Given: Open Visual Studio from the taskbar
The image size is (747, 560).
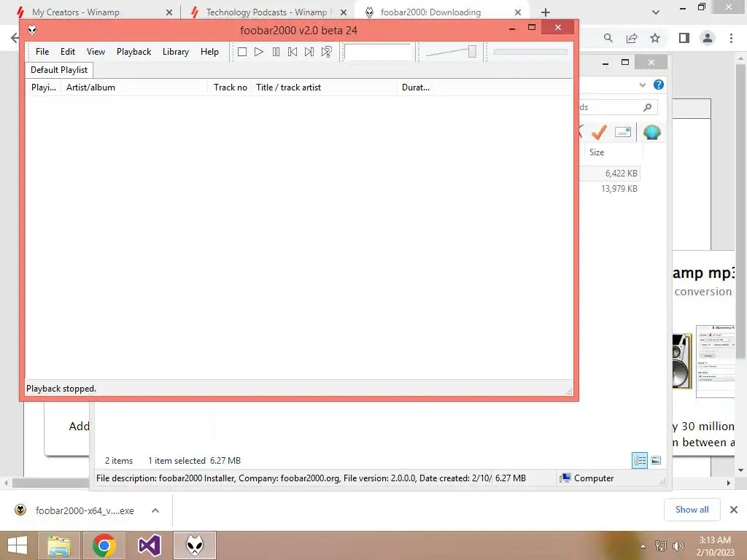Looking at the screenshot, I should pos(149,545).
